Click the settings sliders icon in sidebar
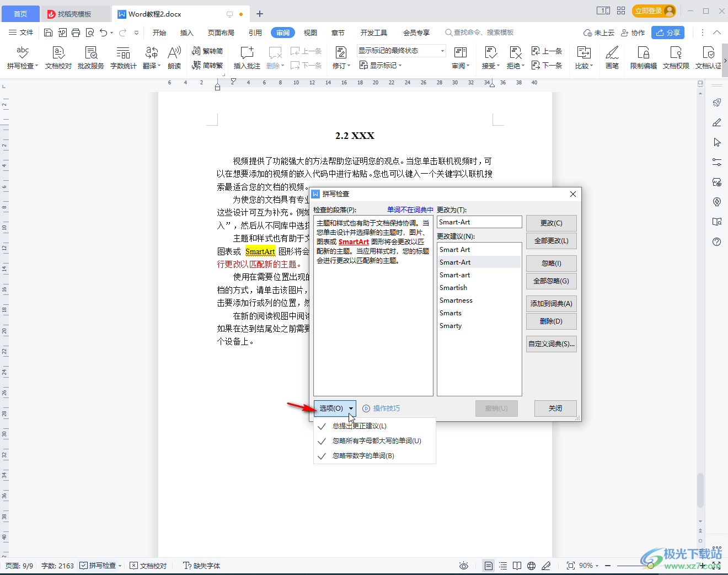The height and width of the screenshot is (575, 728). tap(717, 162)
